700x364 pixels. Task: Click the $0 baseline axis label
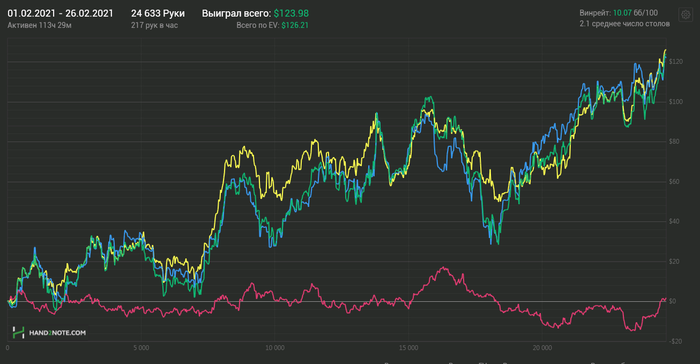673,301
